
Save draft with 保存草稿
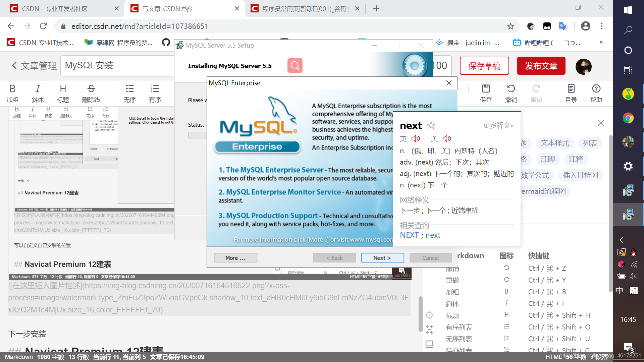coord(484,66)
